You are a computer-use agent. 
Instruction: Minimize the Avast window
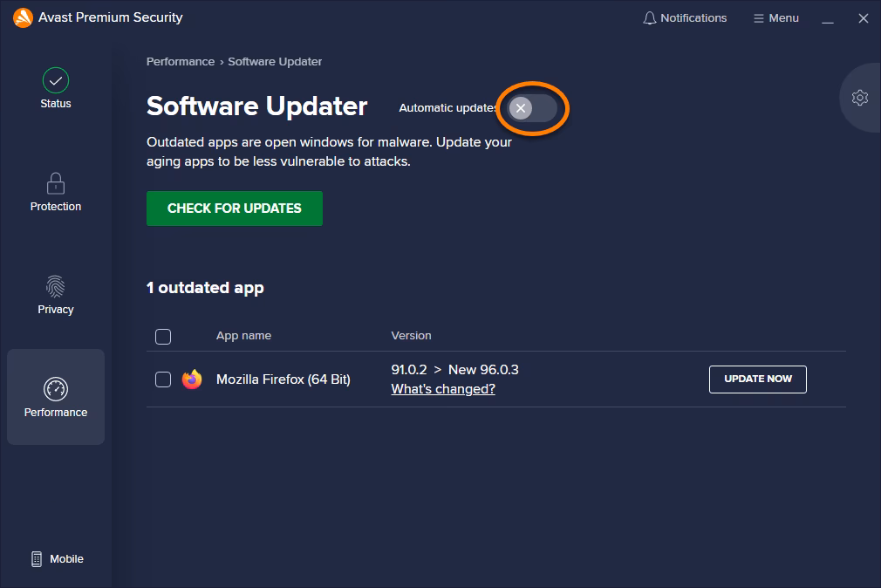pyautogui.click(x=828, y=18)
